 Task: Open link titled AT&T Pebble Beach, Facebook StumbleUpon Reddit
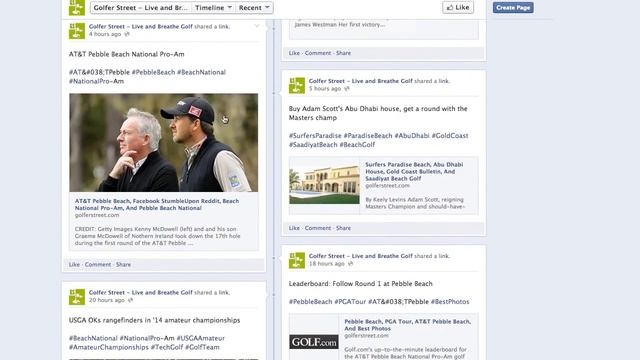pos(157,204)
